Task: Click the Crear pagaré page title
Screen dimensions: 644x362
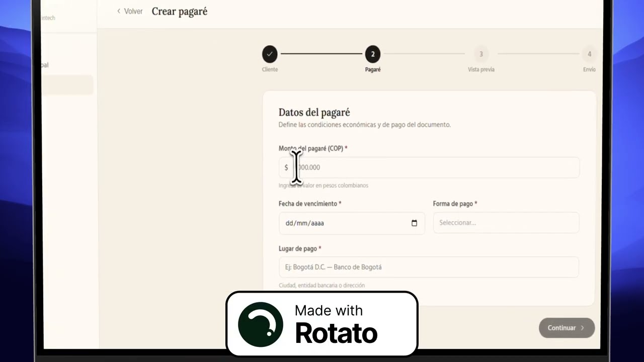Action: coord(180,12)
